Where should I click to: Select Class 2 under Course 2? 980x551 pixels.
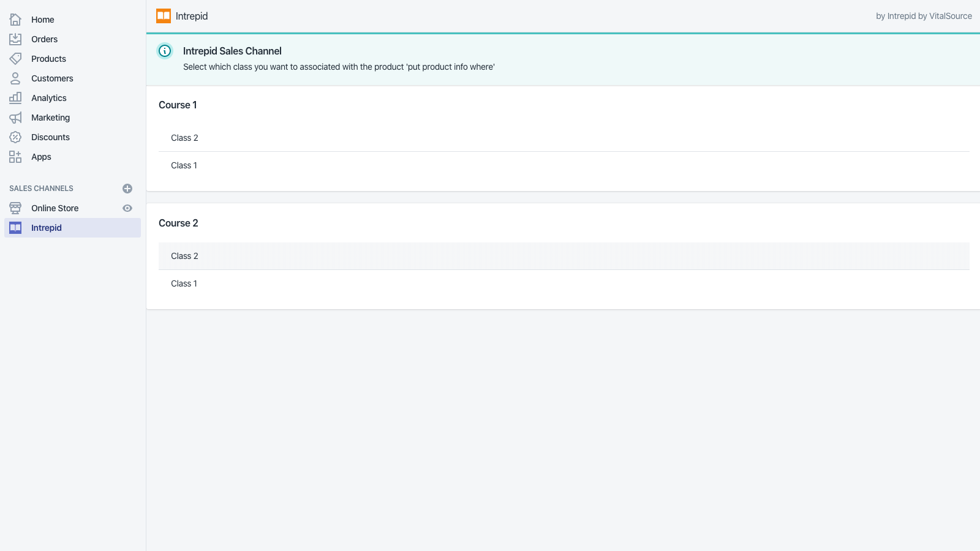coord(563,256)
